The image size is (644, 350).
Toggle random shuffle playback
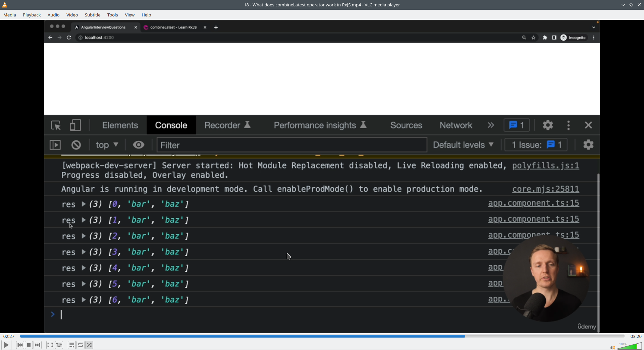[89, 345]
